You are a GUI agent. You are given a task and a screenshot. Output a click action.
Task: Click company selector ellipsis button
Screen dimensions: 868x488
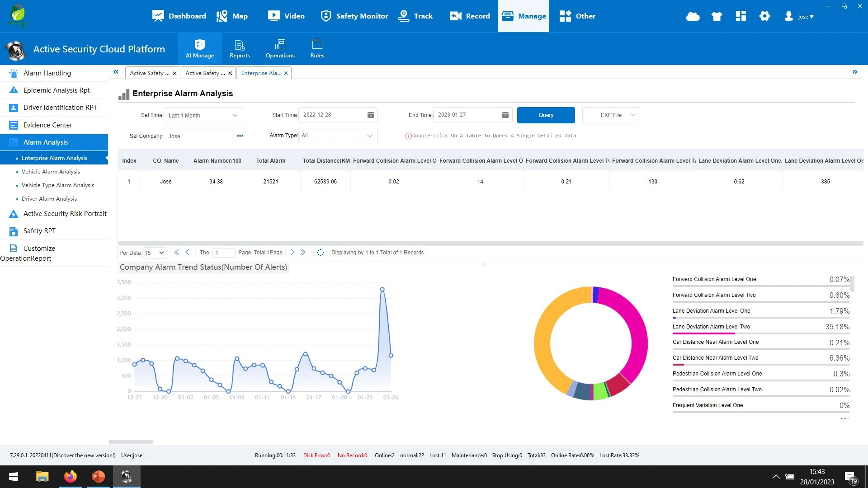240,136
